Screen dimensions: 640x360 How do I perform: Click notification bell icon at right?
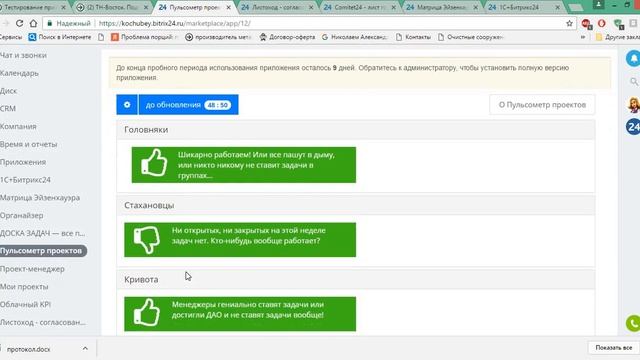633,58
